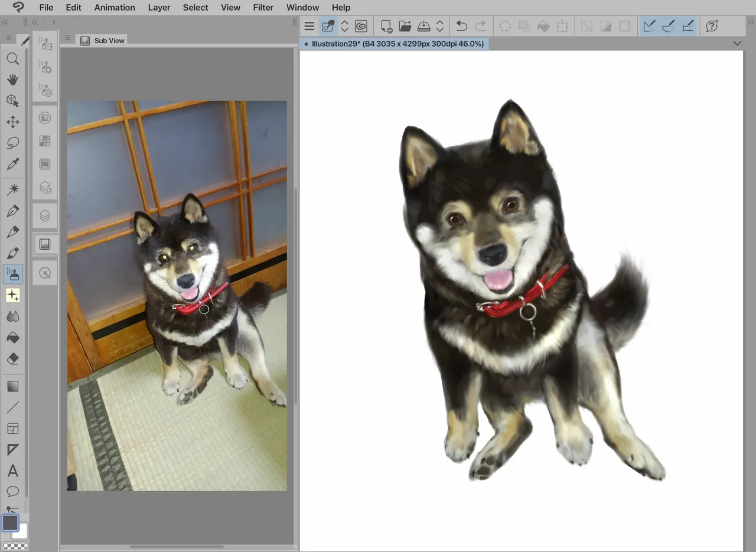Screen dimensions: 756x552
Task: Open the Layer menu
Action: (159, 8)
